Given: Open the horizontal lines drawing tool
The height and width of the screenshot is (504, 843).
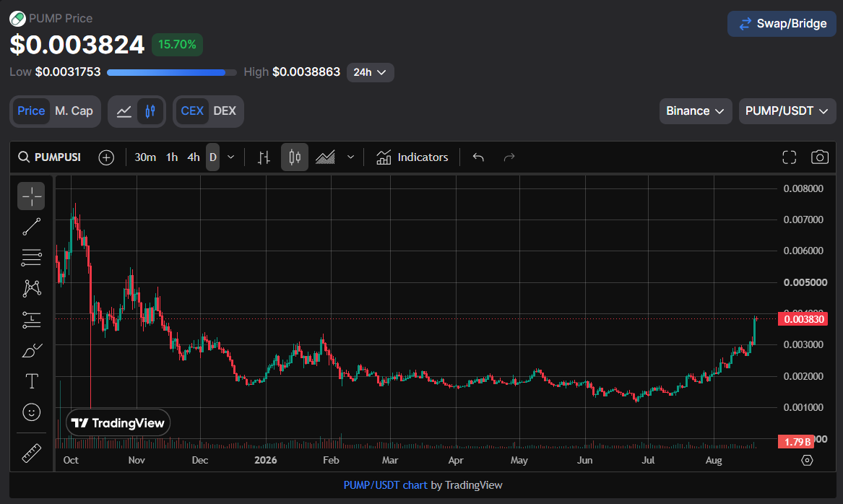Looking at the screenshot, I should click(x=31, y=257).
